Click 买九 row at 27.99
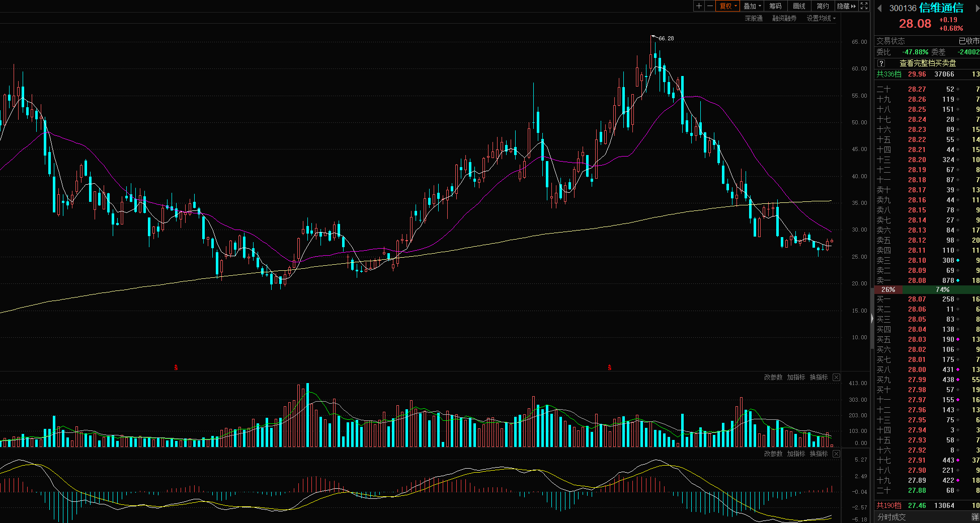The image size is (980, 523). point(927,380)
